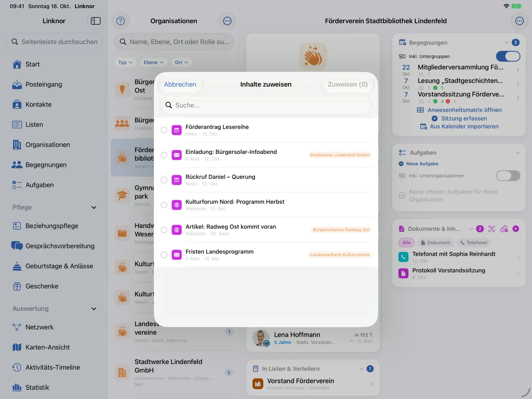Collapse the Auswertung sidebar section

94,309
